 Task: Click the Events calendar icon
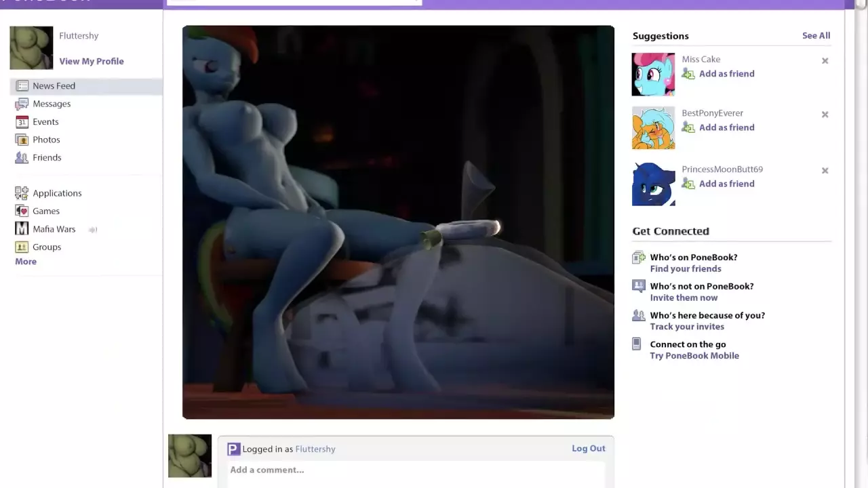click(22, 122)
